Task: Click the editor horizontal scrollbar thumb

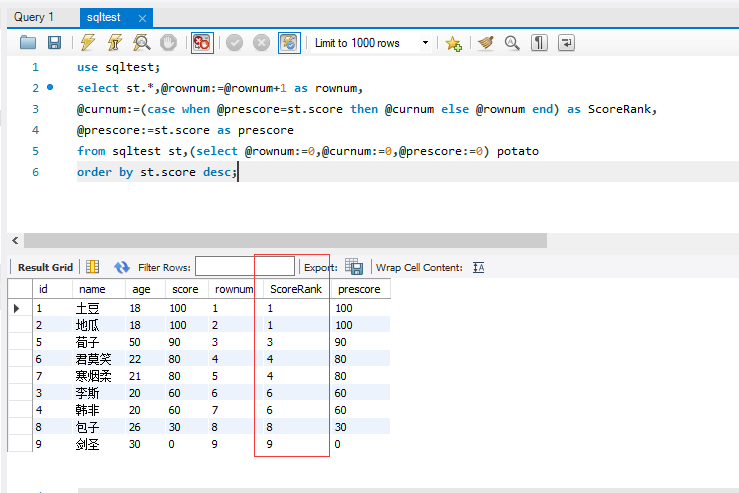Action: point(285,240)
